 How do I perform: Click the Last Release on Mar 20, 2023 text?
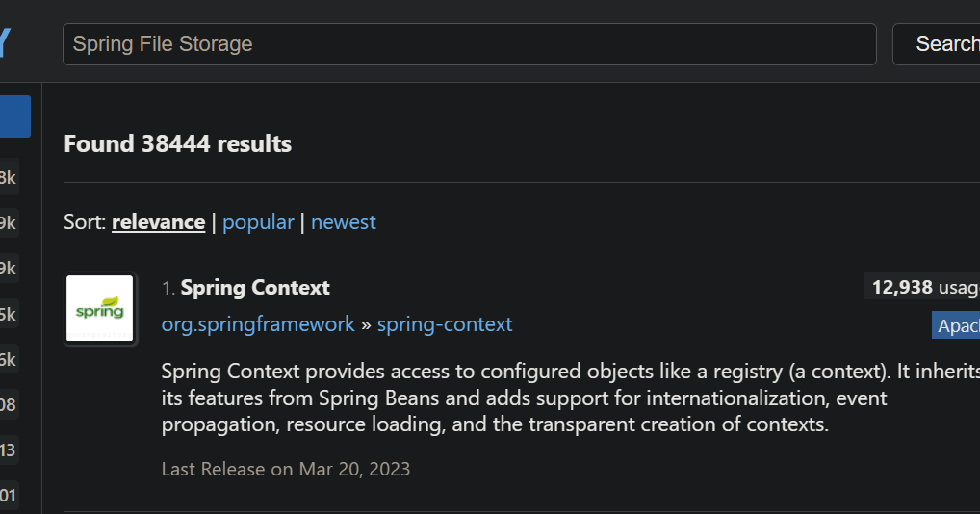(286, 469)
